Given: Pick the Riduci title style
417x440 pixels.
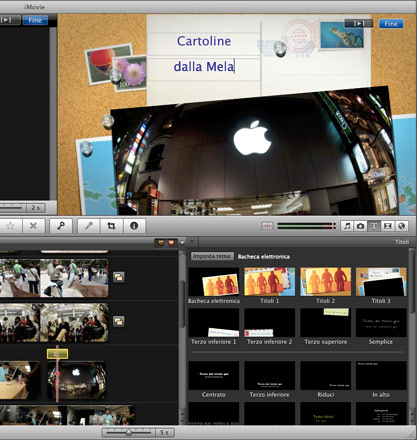Looking at the screenshot, I should click(326, 375).
